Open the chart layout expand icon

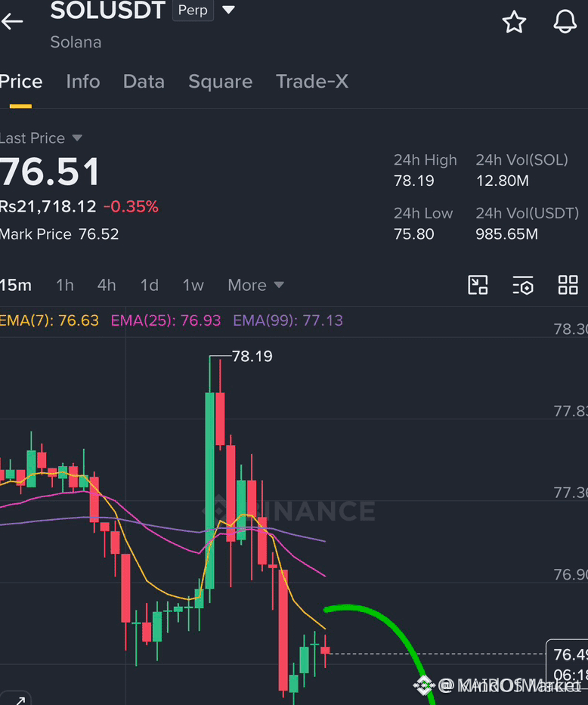[x=478, y=285]
